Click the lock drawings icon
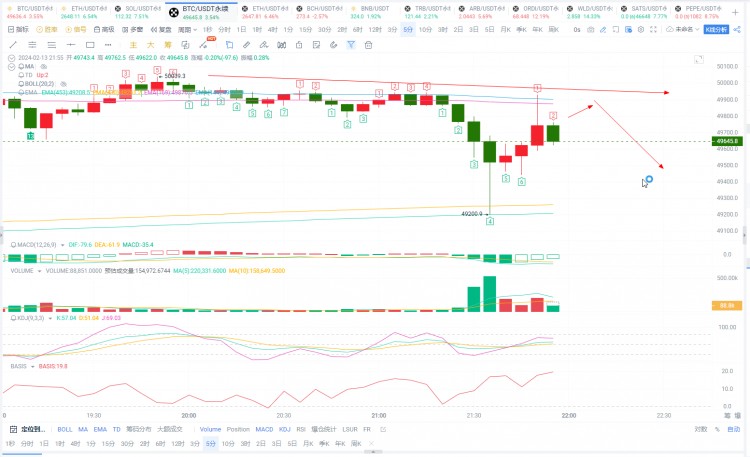Screen dimensions: 750x457 (299, 45)
